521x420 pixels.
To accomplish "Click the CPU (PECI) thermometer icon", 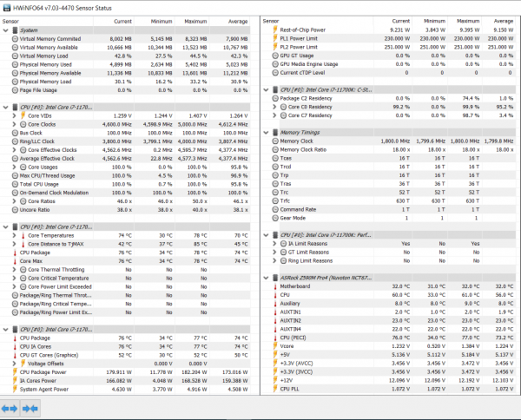I will pos(275,338).
